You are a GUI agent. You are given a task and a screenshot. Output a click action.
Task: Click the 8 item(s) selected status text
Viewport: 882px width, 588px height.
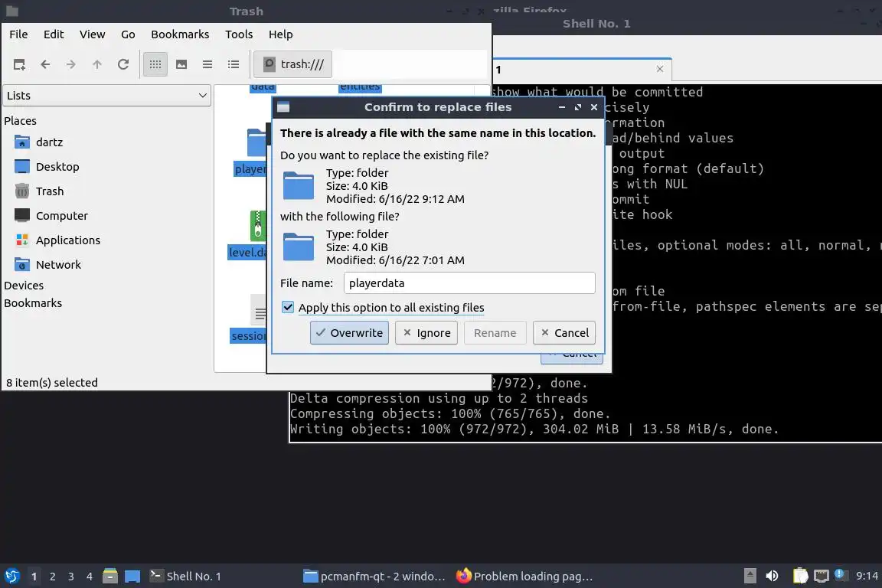pos(52,383)
